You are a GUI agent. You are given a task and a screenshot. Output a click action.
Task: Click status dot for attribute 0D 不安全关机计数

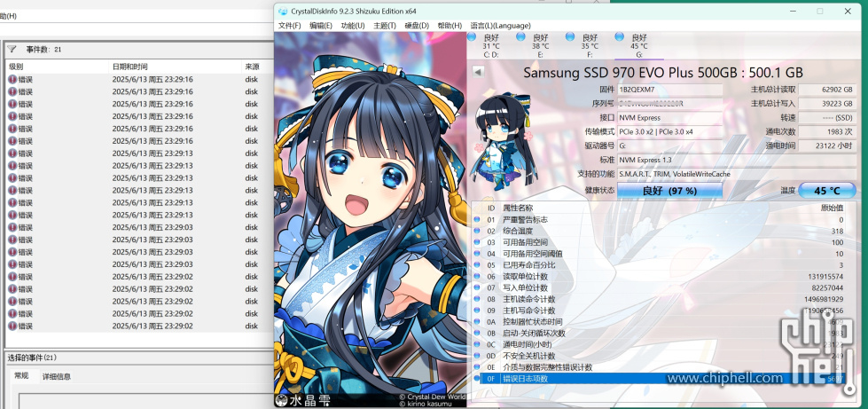point(477,356)
